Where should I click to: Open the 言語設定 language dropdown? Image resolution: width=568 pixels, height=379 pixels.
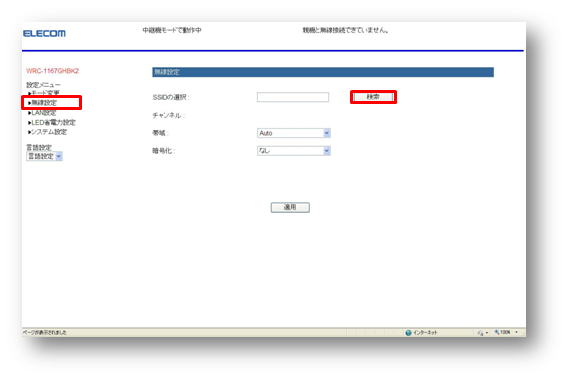click(x=45, y=156)
